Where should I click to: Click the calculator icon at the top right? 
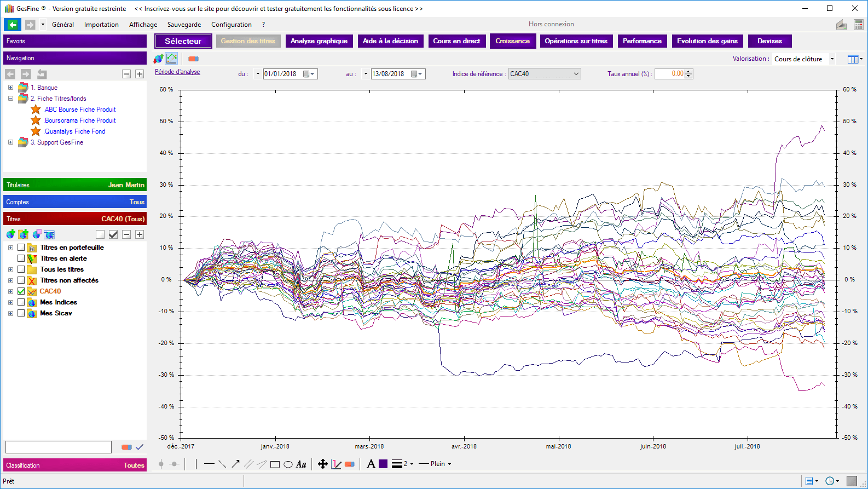pos(859,25)
